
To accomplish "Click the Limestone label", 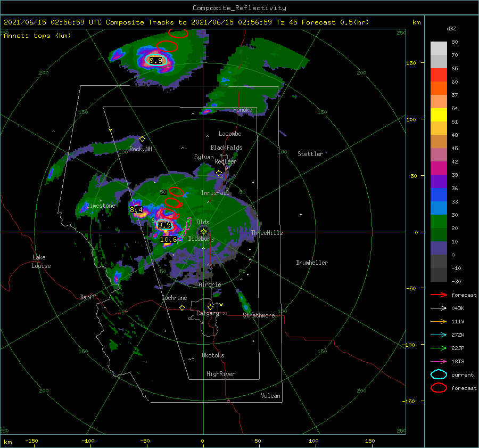I will coord(101,206).
